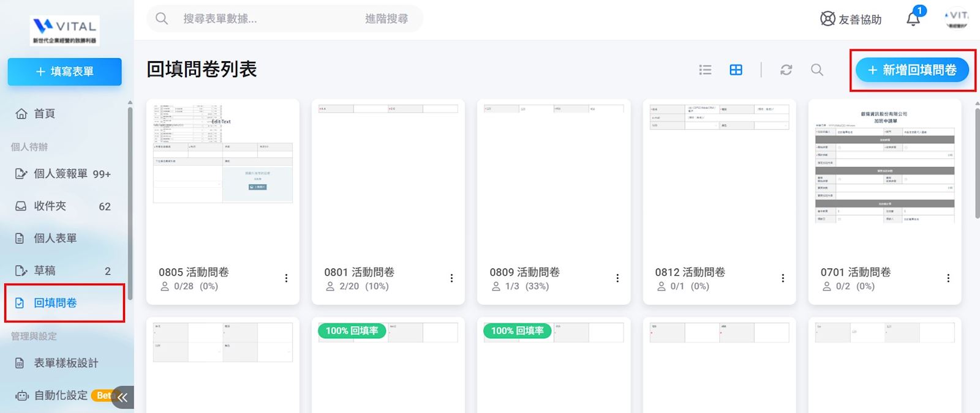Switch to list view layout

705,70
